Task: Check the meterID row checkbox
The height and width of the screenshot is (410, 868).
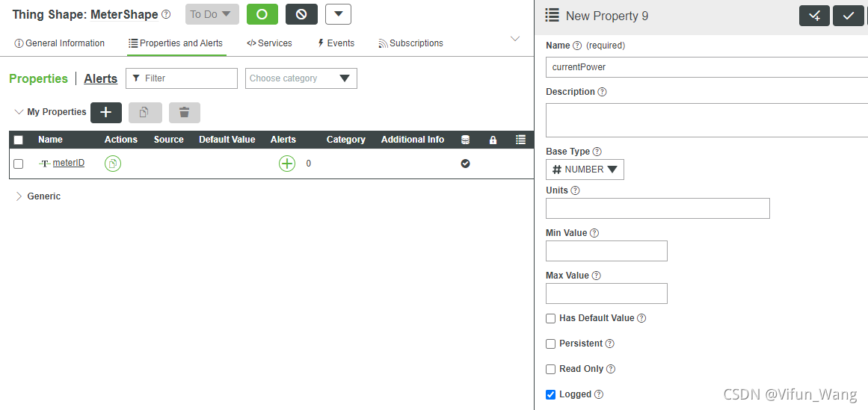Action: click(18, 164)
